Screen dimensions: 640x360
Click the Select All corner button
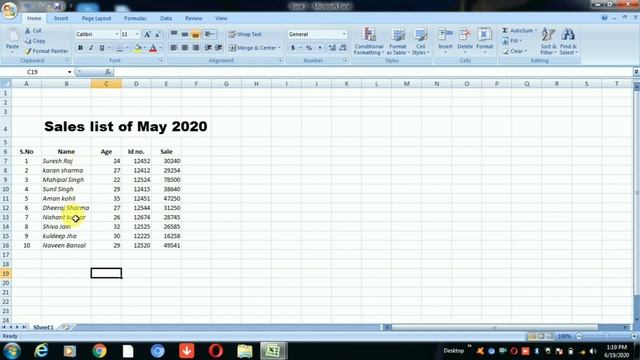6,84
